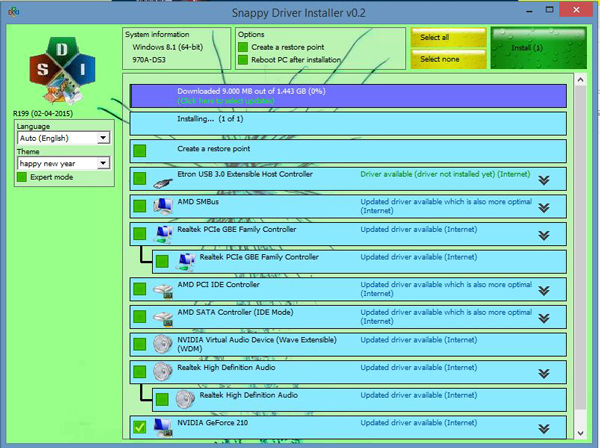Expand Realtek PCIe GBE driver options
The height and width of the screenshot is (448, 600).
(x=544, y=235)
